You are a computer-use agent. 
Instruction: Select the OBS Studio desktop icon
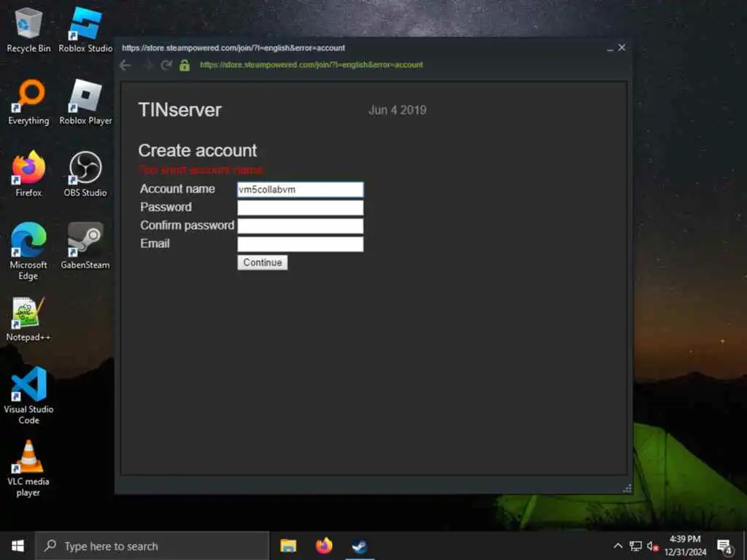pos(85,174)
